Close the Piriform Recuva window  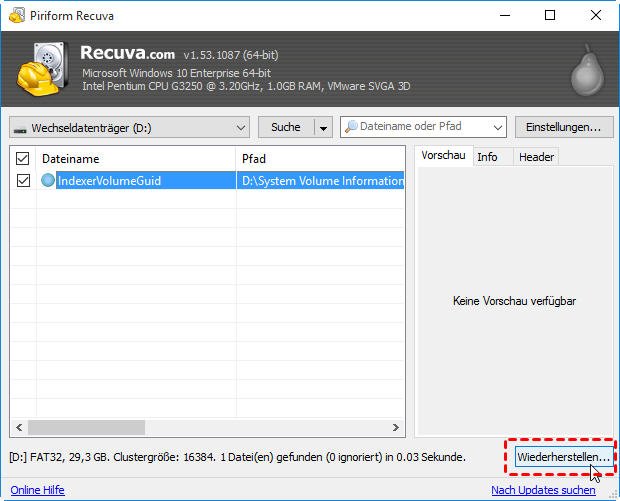pos(595,15)
